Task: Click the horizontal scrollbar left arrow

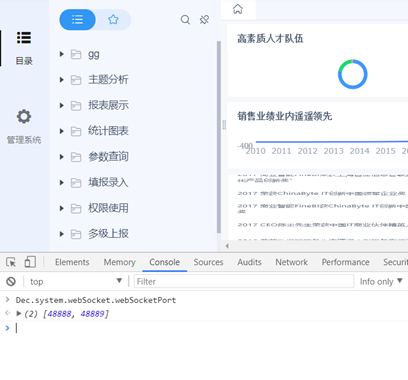Action: (x=227, y=246)
